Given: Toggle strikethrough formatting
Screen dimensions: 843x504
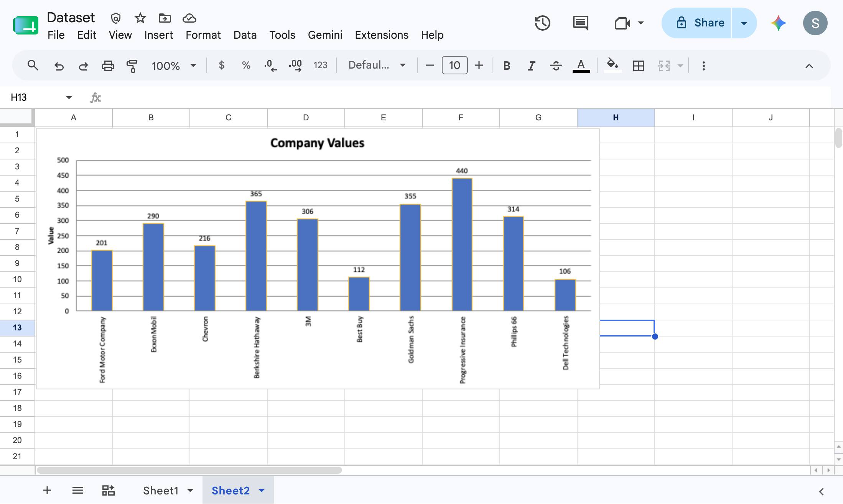Looking at the screenshot, I should coord(556,66).
